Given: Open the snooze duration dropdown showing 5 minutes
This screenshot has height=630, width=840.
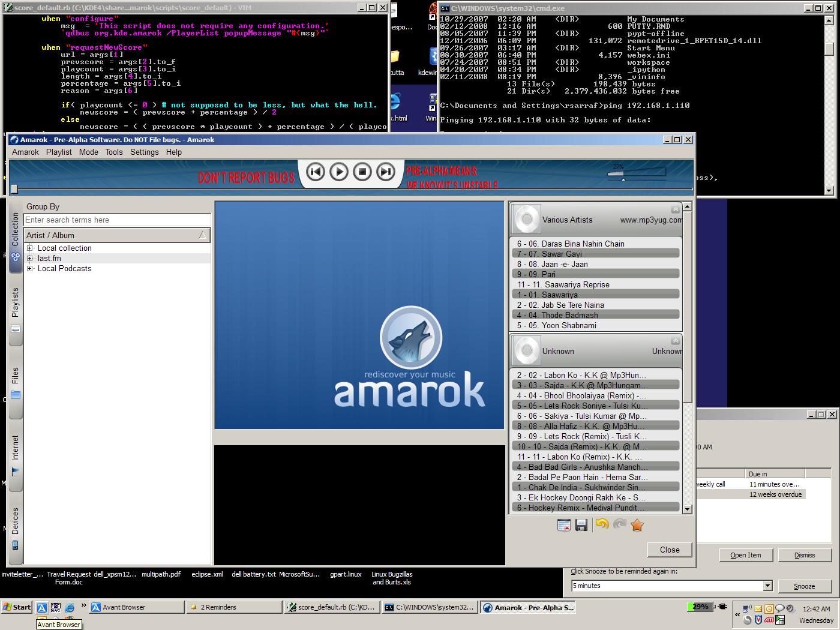Looking at the screenshot, I should tap(767, 586).
